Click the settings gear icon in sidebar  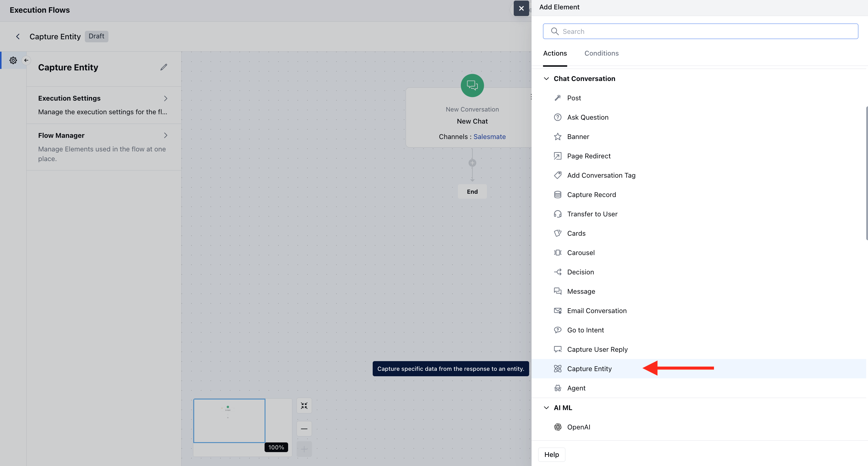pos(13,60)
